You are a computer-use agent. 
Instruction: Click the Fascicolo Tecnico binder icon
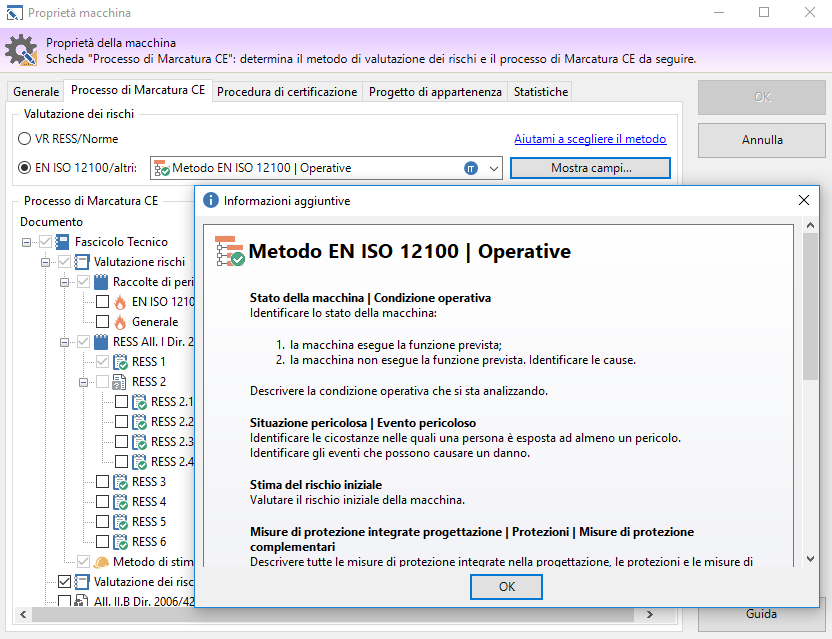click(x=63, y=242)
